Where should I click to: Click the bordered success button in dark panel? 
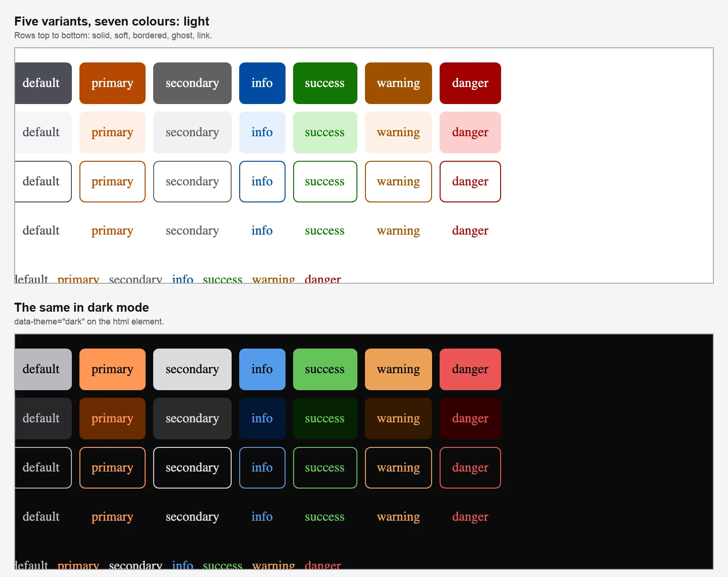325,468
